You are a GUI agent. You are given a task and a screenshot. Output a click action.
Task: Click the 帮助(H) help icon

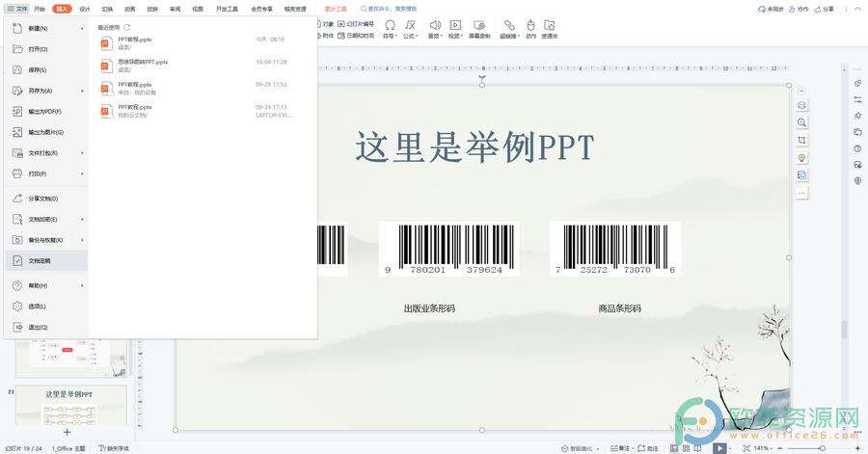pos(17,285)
